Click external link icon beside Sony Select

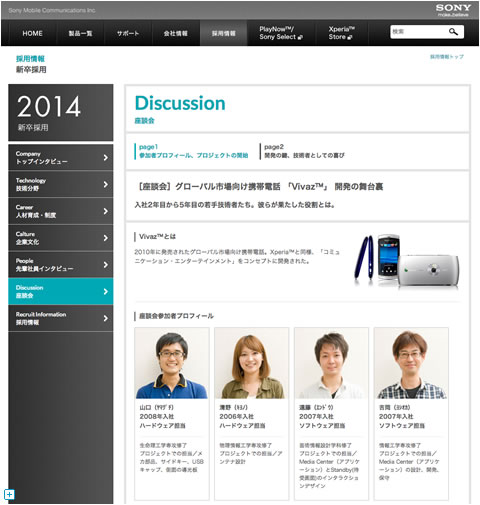point(300,37)
